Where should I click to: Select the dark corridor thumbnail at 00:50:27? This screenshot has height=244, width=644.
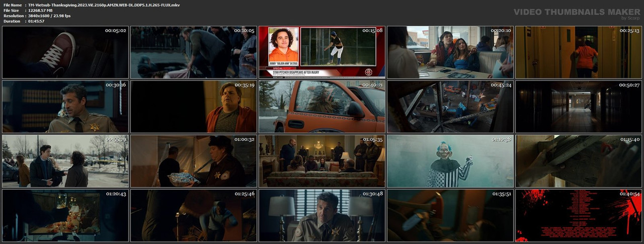pyautogui.click(x=579, y=106)
